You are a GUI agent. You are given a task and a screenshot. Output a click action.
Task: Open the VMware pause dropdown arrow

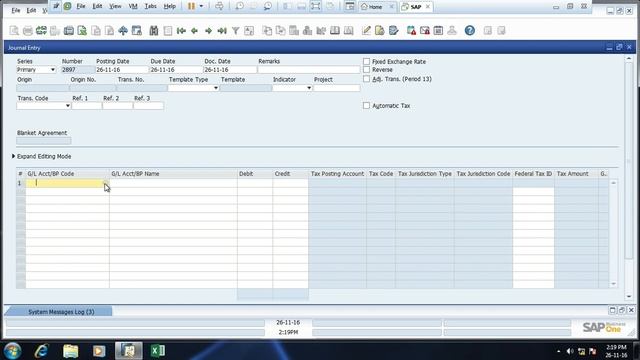point(201,6)
